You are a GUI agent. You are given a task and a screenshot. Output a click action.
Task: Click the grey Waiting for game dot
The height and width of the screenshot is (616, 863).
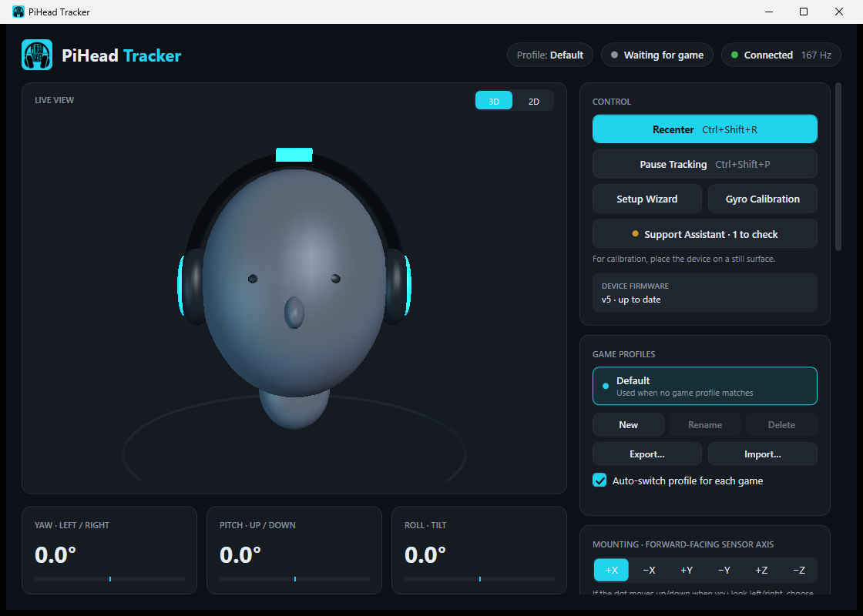point(614,55)
